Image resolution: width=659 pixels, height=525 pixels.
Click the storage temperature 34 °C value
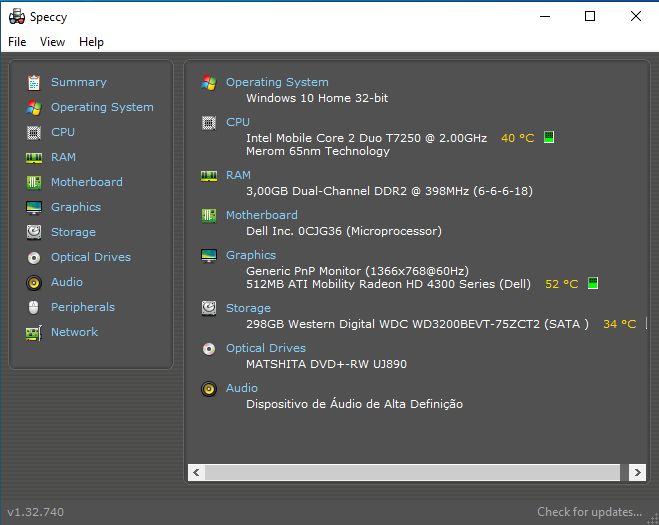tap(619, 324)
